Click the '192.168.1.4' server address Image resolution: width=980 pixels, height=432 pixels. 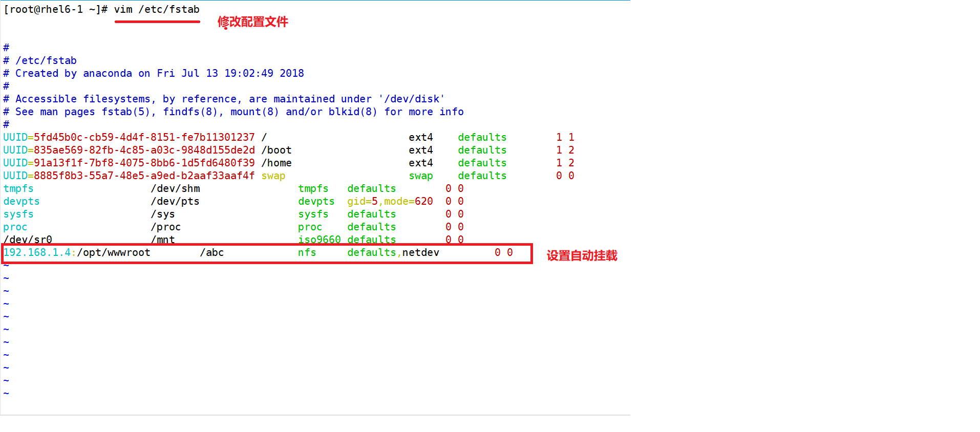coord(37,253)
